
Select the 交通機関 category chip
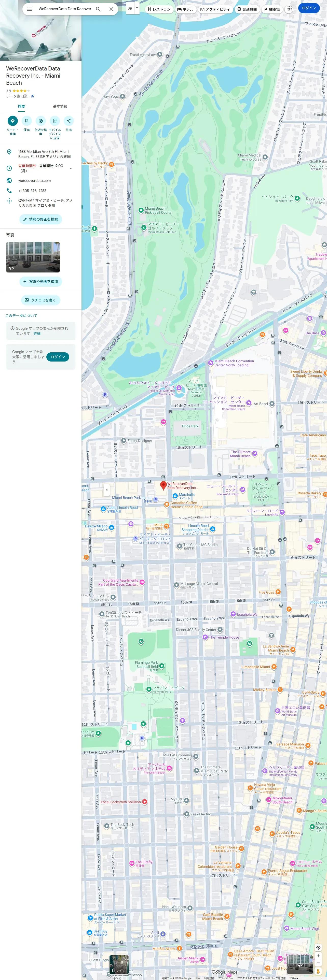(247, 9)
